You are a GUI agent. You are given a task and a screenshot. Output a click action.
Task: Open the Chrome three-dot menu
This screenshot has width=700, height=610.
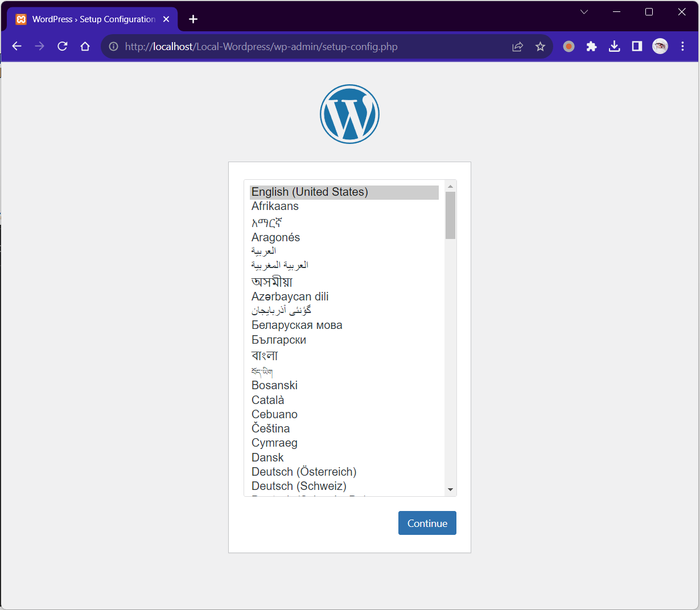tap(683, 47)
